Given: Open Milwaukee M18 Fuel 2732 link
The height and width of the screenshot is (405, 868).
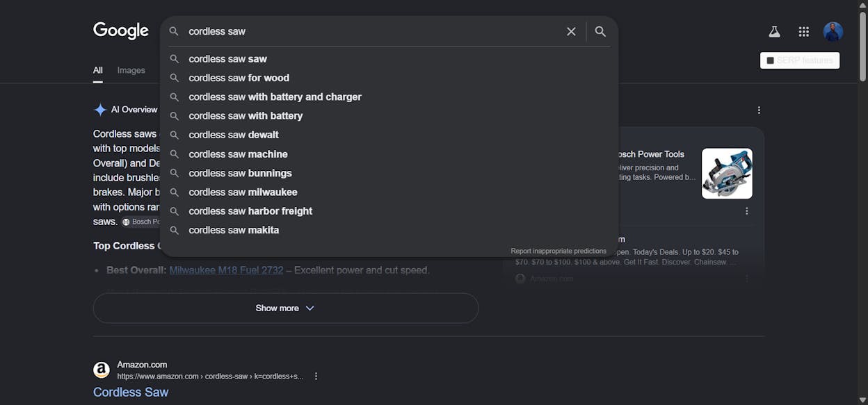Looking at the screenshot, I should [x=226, y=270].
